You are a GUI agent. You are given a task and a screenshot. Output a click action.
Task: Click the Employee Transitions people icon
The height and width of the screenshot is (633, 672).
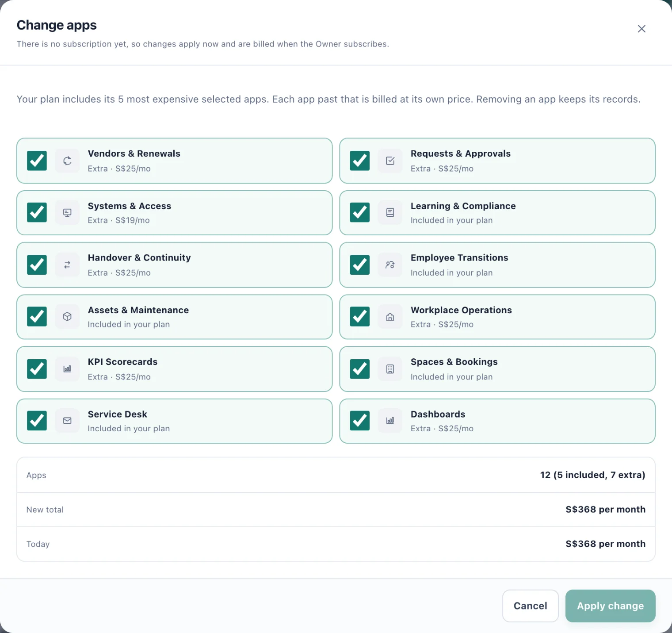tap(390, 265)
